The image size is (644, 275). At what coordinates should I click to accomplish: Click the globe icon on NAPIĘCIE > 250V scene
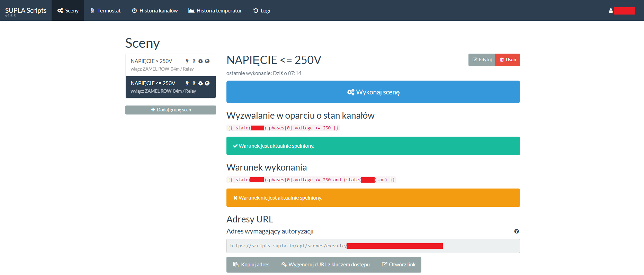(x=207, y=61)
